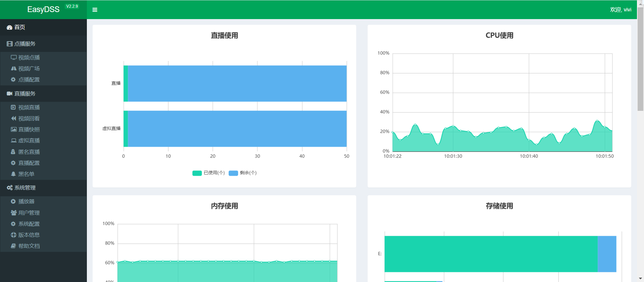Click the play-circle icon beside 播放器

click(x=13, y=201)
